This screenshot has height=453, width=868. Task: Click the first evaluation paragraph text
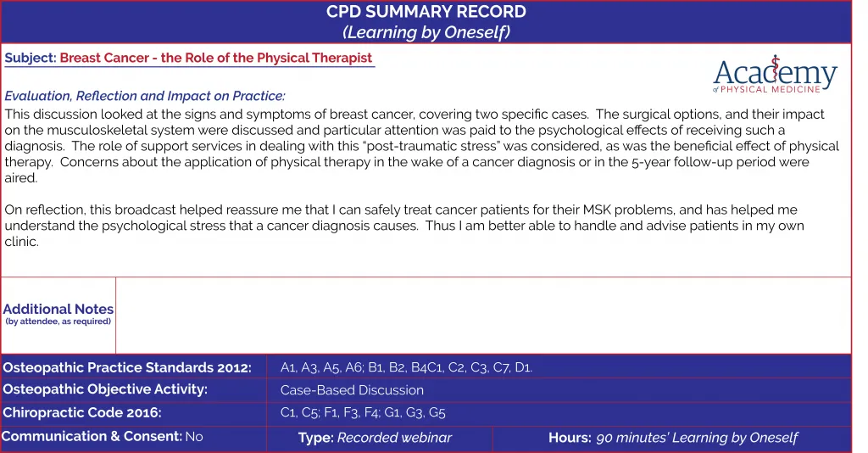(422, 146)
